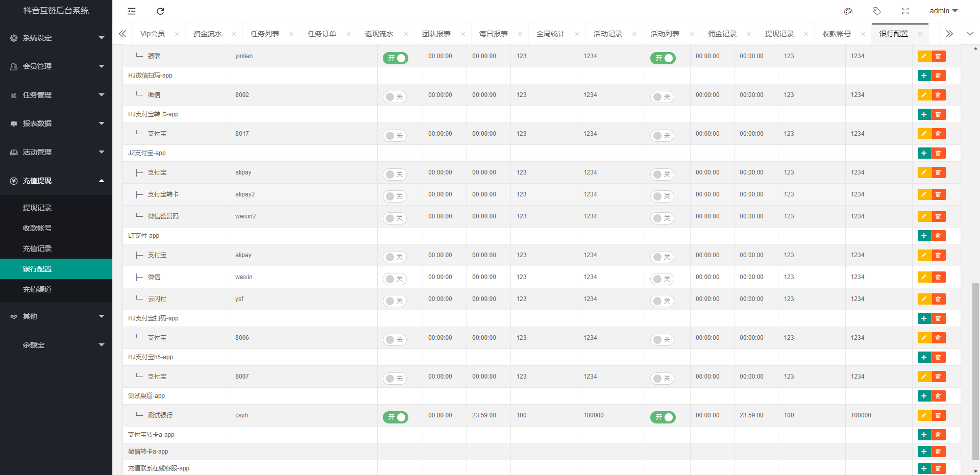Viewport: 980px width, 475px height.
Task: Click the refresh icon in the top bar
Action: coord(160,11)
